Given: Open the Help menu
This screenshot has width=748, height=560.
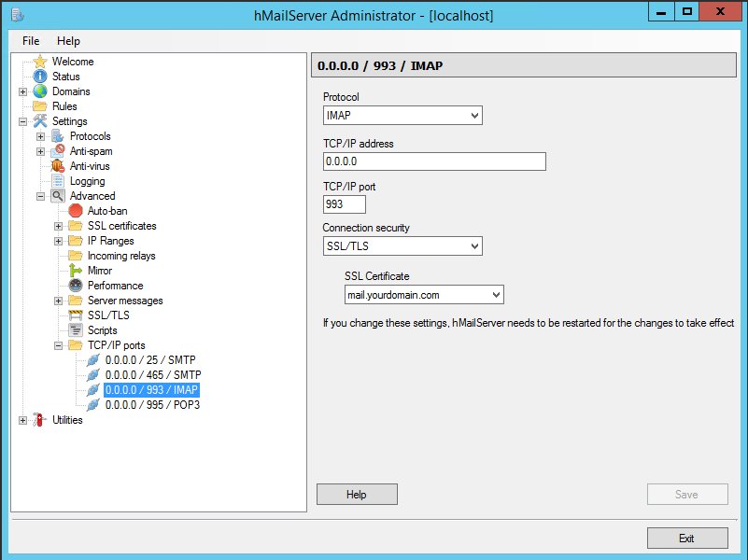Looking at the screenshot, I should tap(68, 41).
